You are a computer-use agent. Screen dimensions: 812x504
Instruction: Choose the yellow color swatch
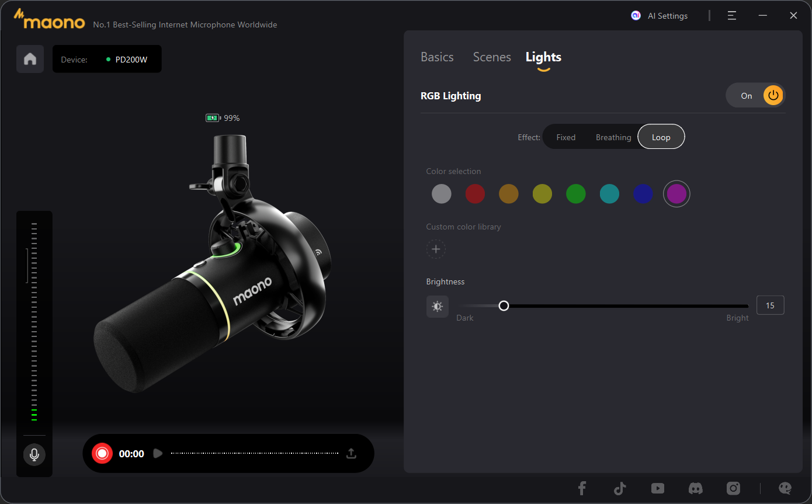542,194
